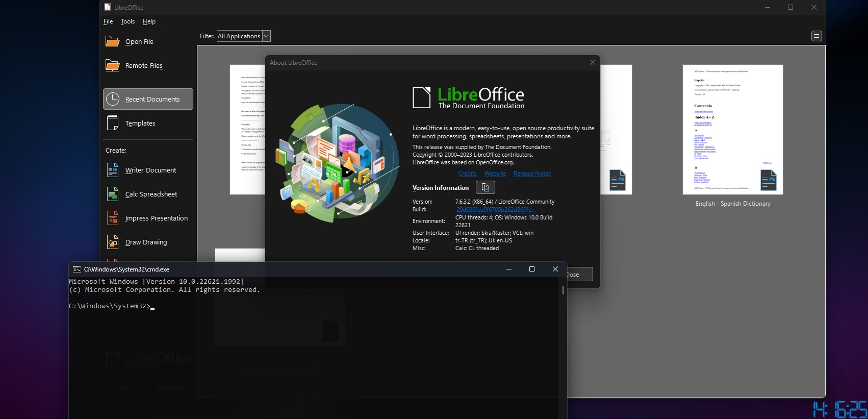This screenshot has height=419, width=868.
Task: Open the Templates icon in sidebar
Action: coord(113,123)
